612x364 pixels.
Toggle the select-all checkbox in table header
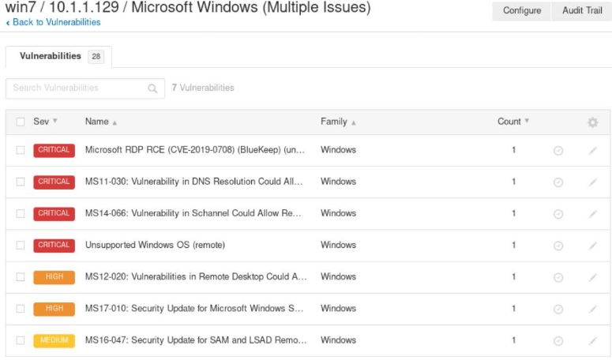(21, 122)
